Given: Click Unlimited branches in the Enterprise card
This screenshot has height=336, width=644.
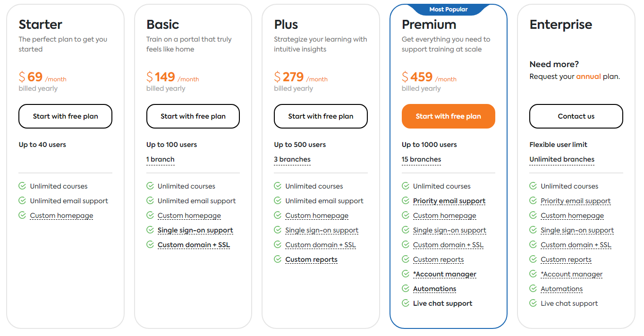Looking at the screenshot, I should coord(562,159).
